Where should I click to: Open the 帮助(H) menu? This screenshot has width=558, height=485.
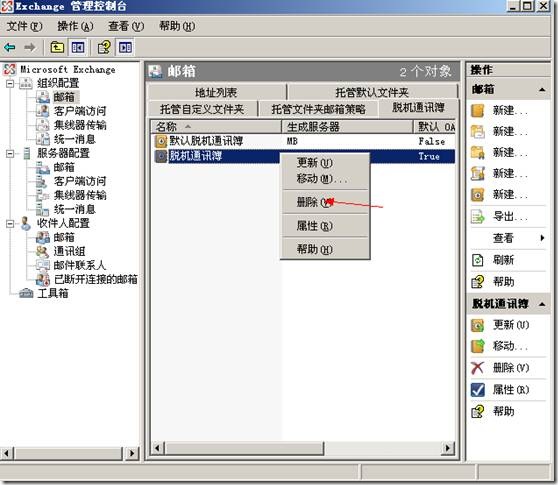click(x=177, y=26)
